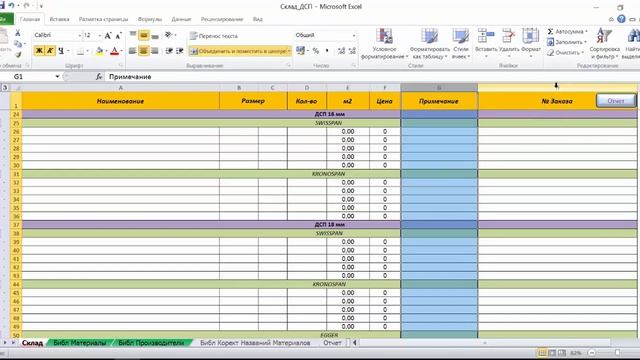The width and height of the screenshot is (640, 360).
Task: Click the text orientation icon
Action: click(x=168, y=36)
